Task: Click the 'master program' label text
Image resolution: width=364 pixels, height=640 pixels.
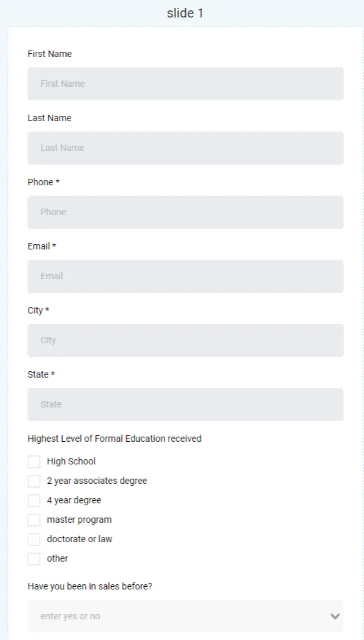Action: 79,520
